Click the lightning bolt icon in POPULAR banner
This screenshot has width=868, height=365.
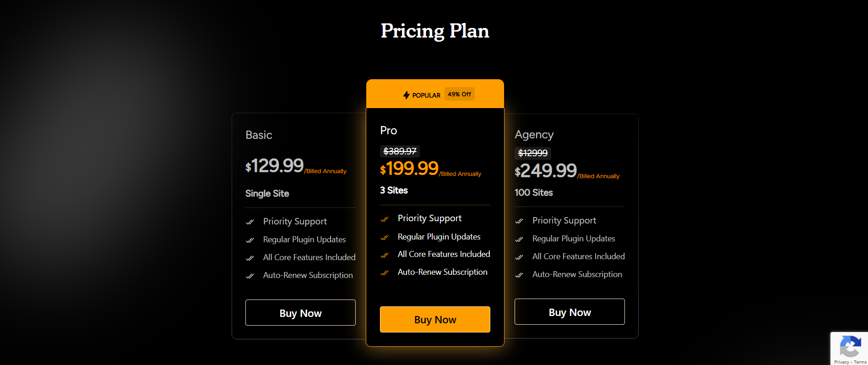click(x=407, y=95)
